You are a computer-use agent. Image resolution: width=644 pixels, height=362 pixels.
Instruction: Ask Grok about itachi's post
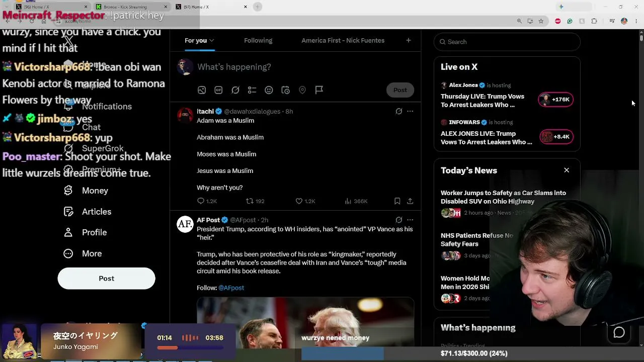pyautogui.click(x=398, y=111)
